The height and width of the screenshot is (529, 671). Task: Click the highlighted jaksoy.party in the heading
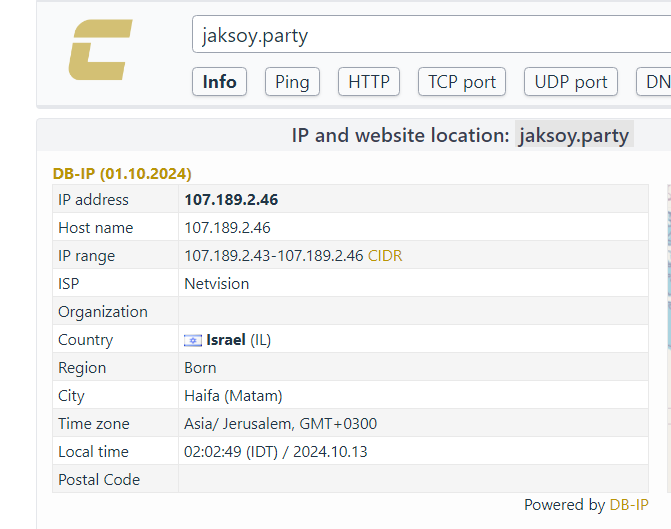pos(574,135)
